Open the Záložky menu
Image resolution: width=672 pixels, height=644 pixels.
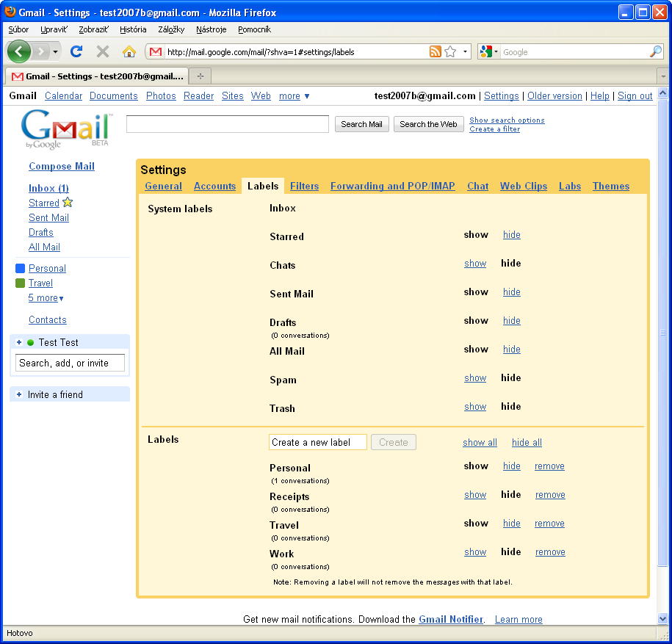(171, 29)
